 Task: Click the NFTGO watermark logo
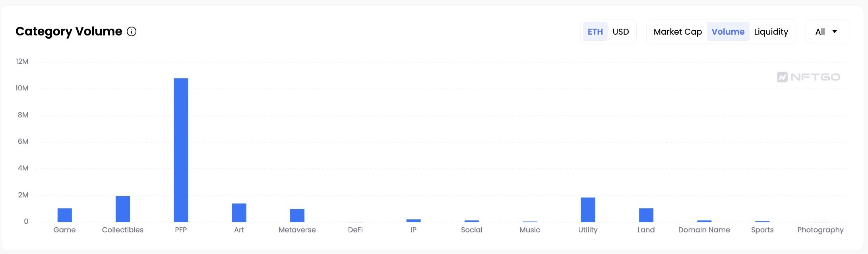click(808, 77)
